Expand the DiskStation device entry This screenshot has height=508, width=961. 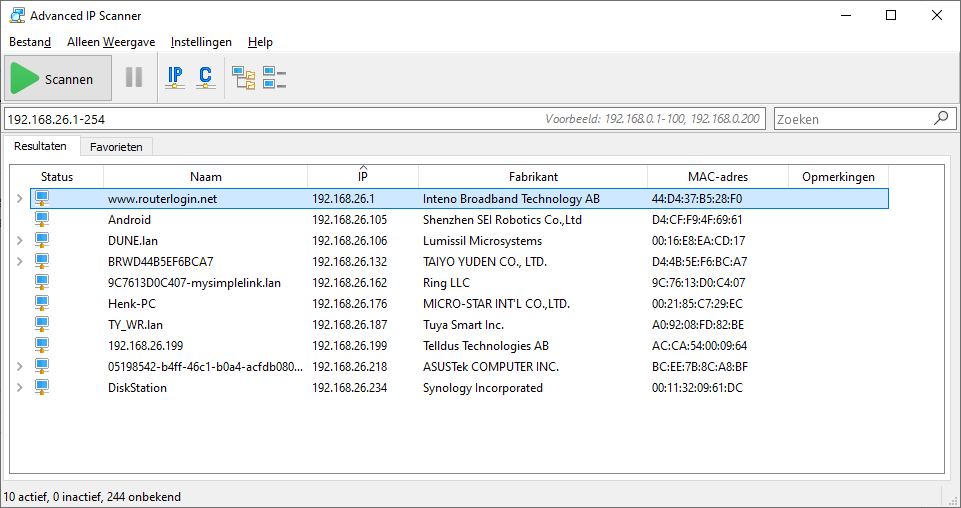(20, 387)
